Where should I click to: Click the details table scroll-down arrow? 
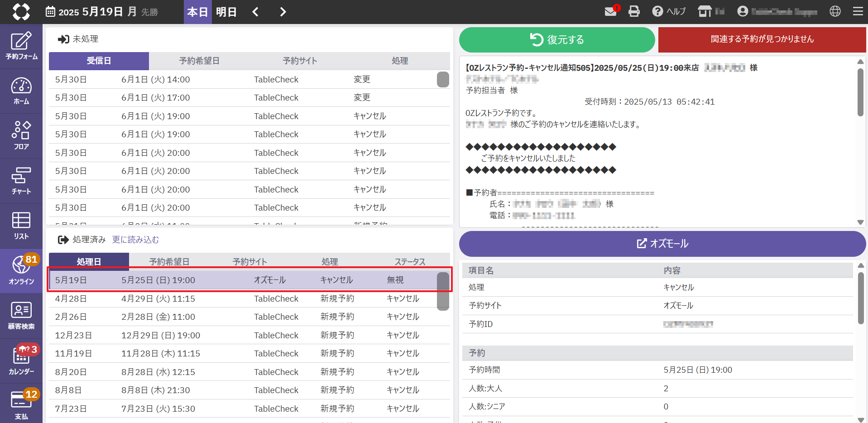coord(861,419)
